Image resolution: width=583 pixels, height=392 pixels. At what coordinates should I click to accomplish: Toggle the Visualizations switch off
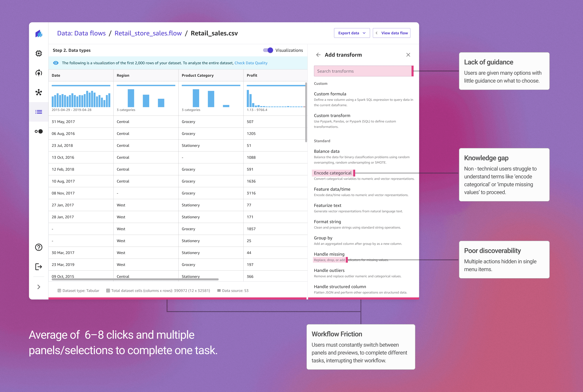point(268,50)
